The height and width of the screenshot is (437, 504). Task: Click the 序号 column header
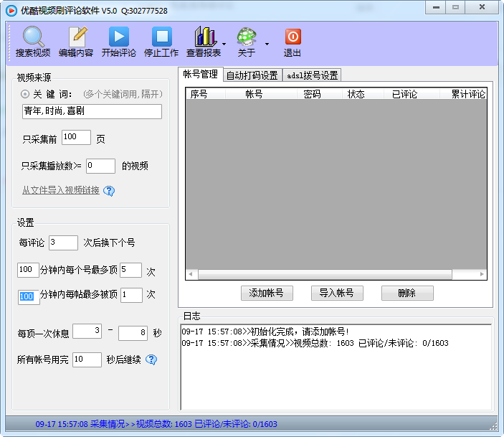click(x=206, y=93)
